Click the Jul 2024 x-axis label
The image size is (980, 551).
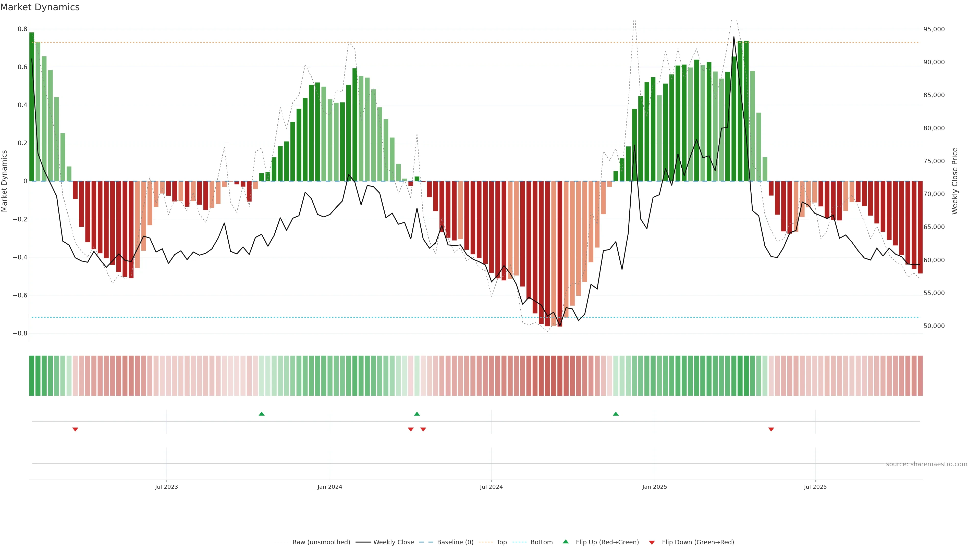coord(491,487)
